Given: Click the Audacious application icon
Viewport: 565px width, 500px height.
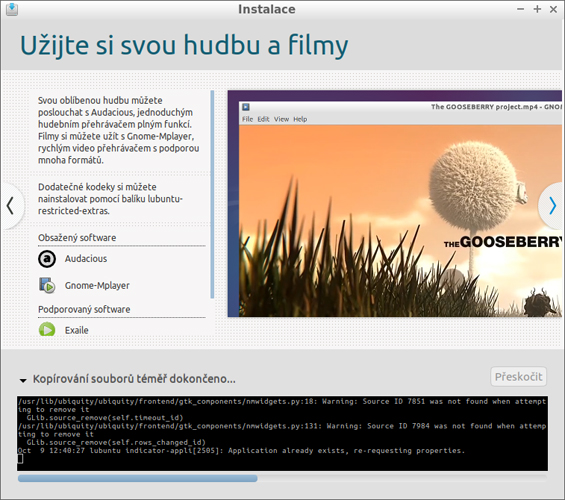Looking at the screenshot, I should click(47, 259).
